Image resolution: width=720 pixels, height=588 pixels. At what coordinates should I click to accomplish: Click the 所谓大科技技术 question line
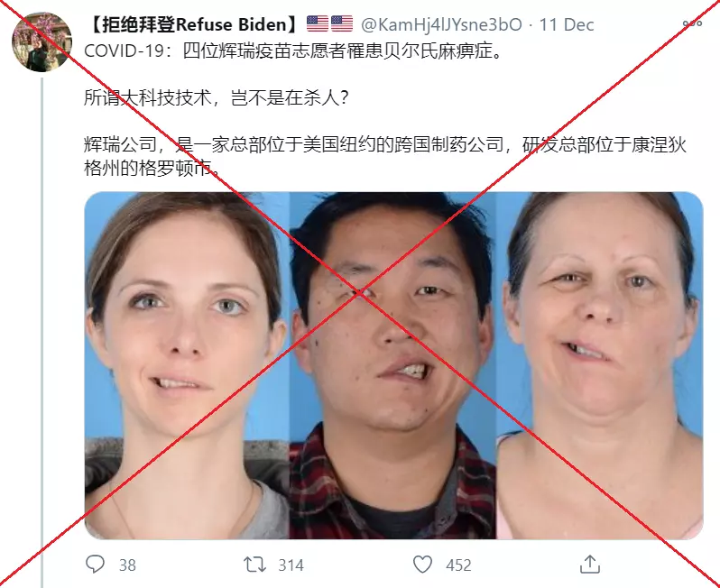[217, 97]
